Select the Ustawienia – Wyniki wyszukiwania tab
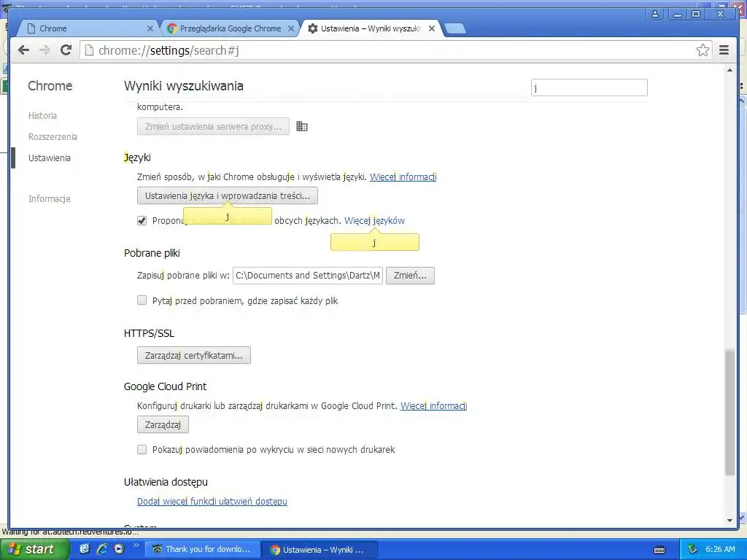747x560 pixels. (x=369, y=28)
